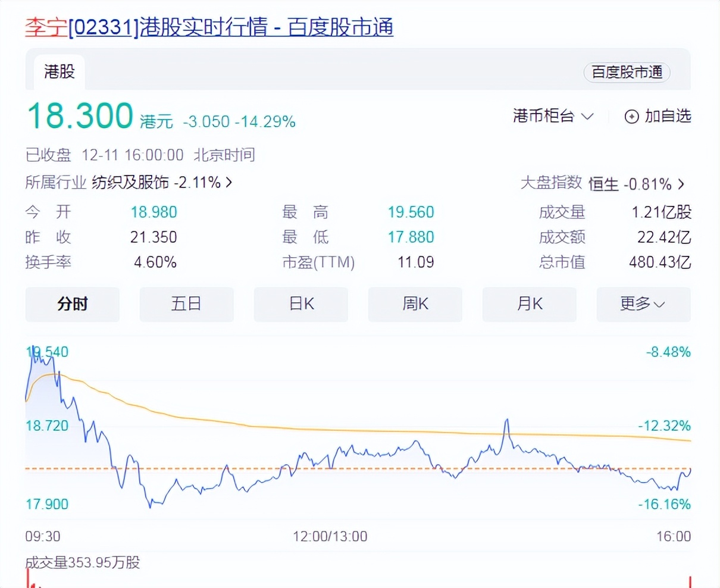
Task: Click the 成交量 value 1.21亿股
Action: click(x=662, y=212)
